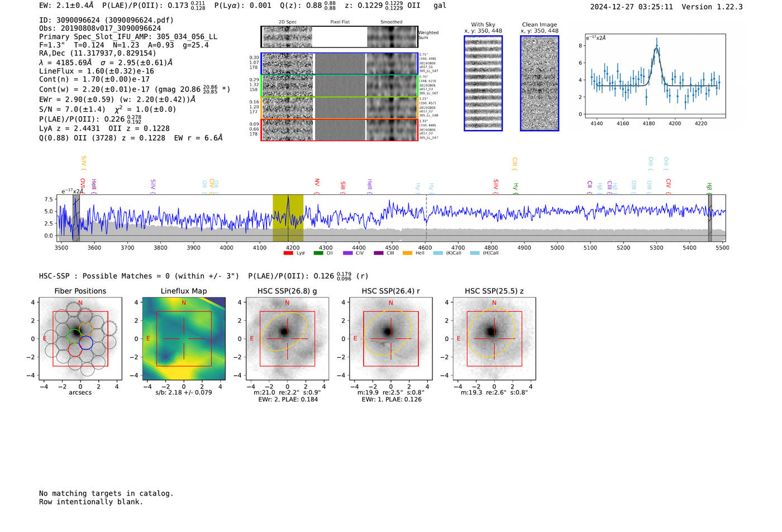The image size is (782, 532).
Task: Select the red-bordered fiber spectrum row
Action: click(339, 130)
